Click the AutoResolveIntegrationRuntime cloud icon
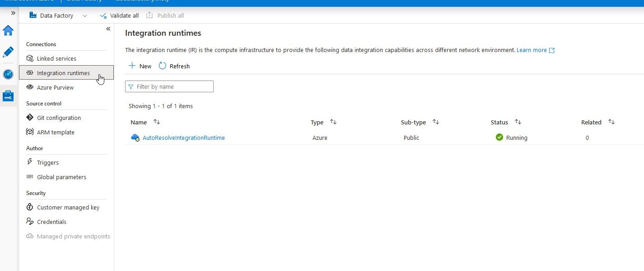The height and width of the screenshot is (271, 644). pos(135,138)
